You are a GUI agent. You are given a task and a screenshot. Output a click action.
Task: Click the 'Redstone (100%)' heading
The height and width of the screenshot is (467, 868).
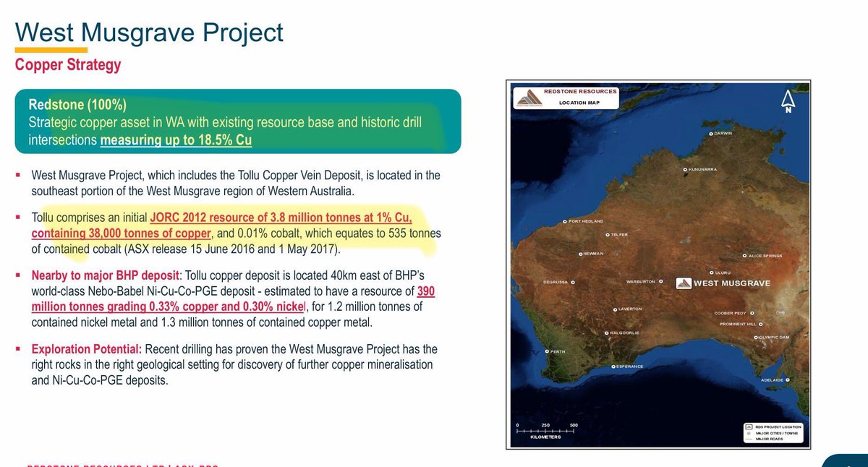pyautogui.click(x=77, y=104)
